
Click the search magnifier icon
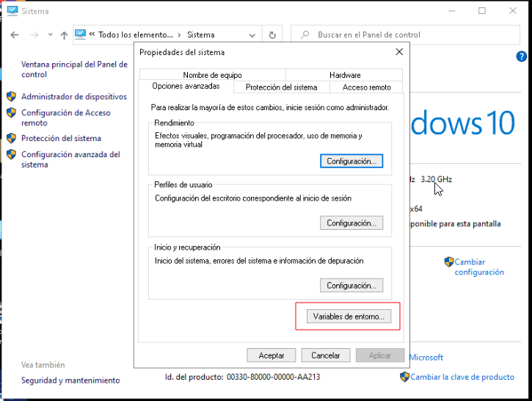tap(305, 35)
